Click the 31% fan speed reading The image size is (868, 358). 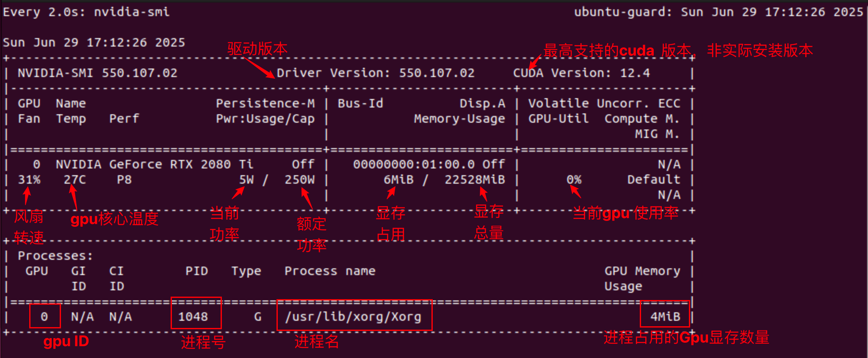tap(29, 179)
